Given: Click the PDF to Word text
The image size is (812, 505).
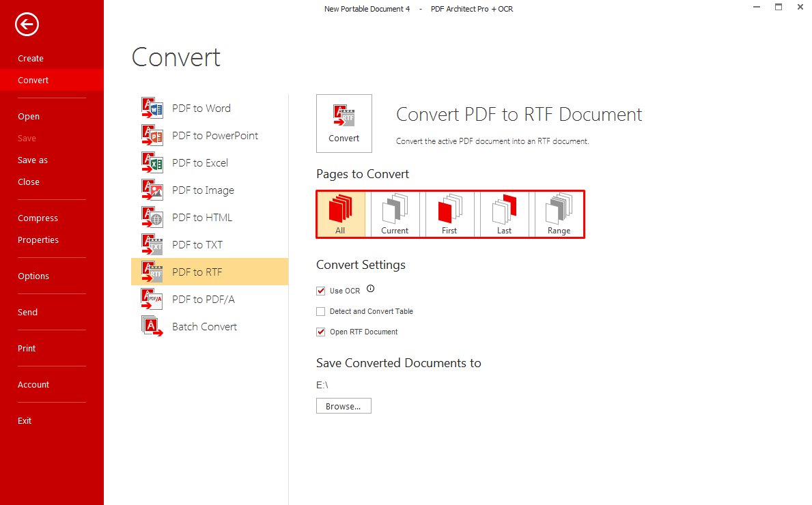Looking at the screenshot, I should point(201,108).
